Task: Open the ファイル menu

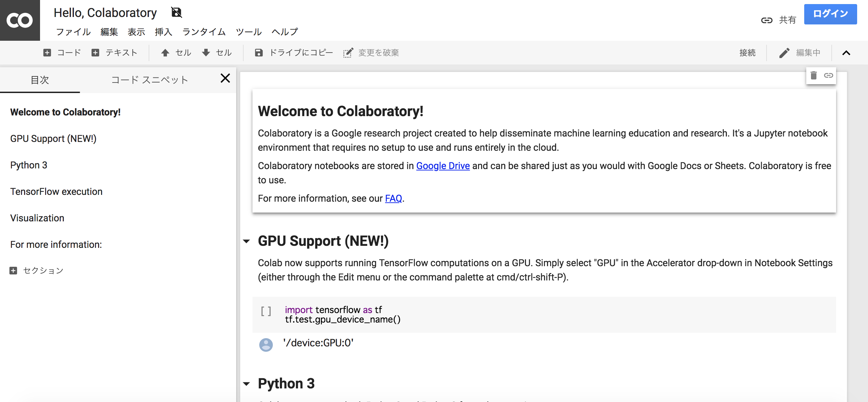Action: pyautogui.click(x=73, y=32)
